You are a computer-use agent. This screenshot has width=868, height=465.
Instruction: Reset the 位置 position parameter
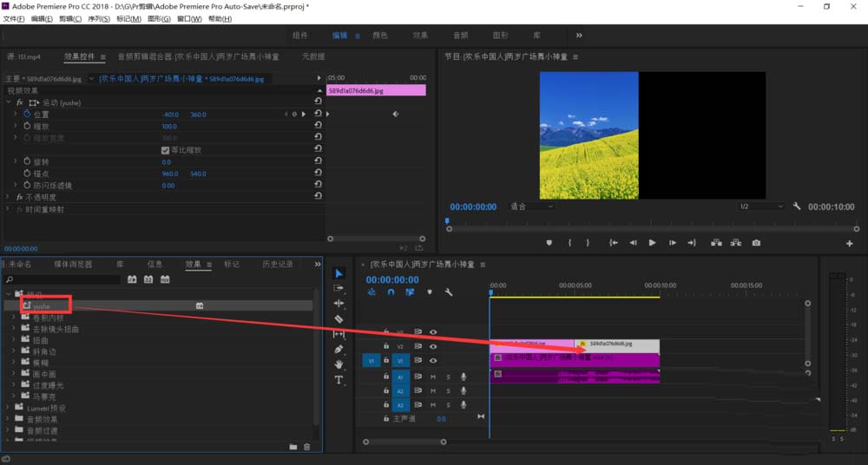[x=318, y=115]
